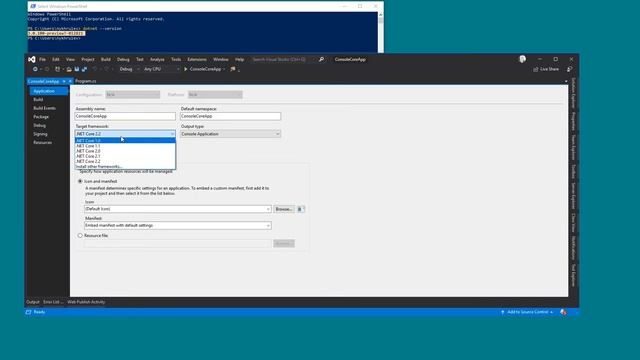Click the PowerShell window scrollbar
The height and width of the screenshot is (360, 640).
[380, 32]
